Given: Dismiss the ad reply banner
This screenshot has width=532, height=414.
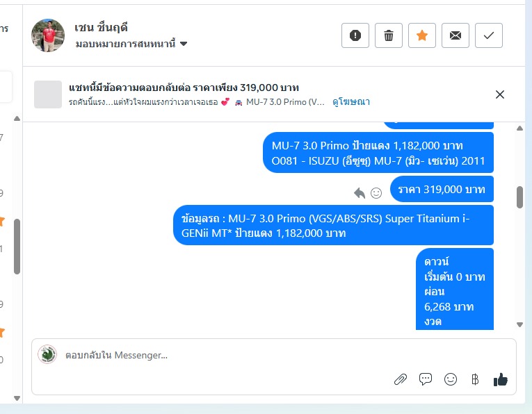Looking at the screenshot, I should point(500,94).
